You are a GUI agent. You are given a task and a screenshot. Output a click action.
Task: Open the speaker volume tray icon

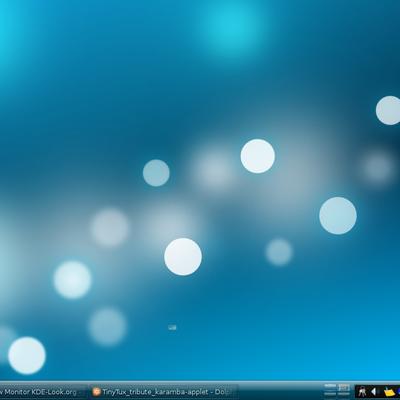pyautogui.click(x=374, y=392)
